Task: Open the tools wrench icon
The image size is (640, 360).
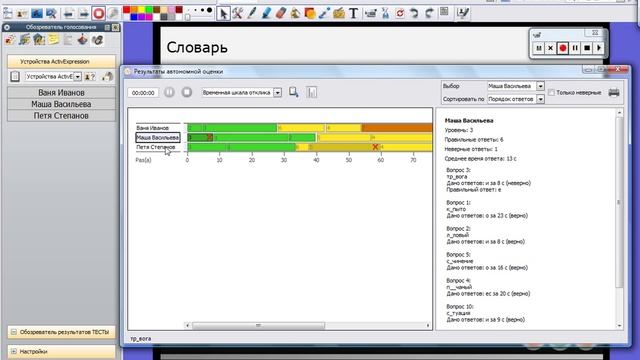Action: click(x=238, y=13)
